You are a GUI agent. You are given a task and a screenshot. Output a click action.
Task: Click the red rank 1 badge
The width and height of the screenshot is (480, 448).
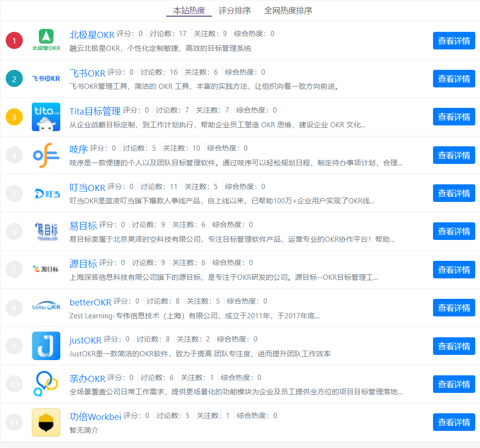pos(14,40)
